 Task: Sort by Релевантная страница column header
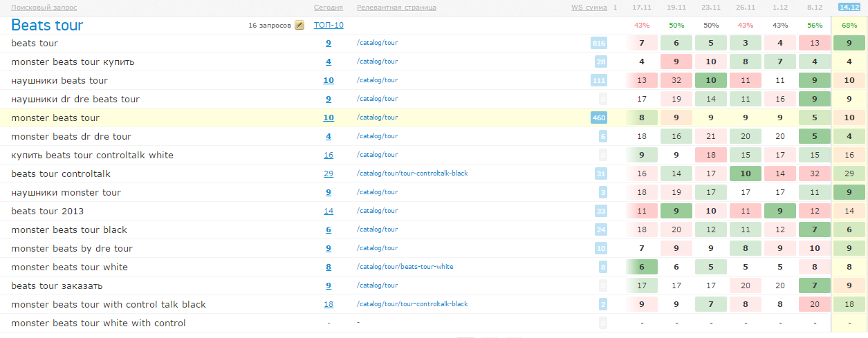pyautogui.click(x=396, y=8)
